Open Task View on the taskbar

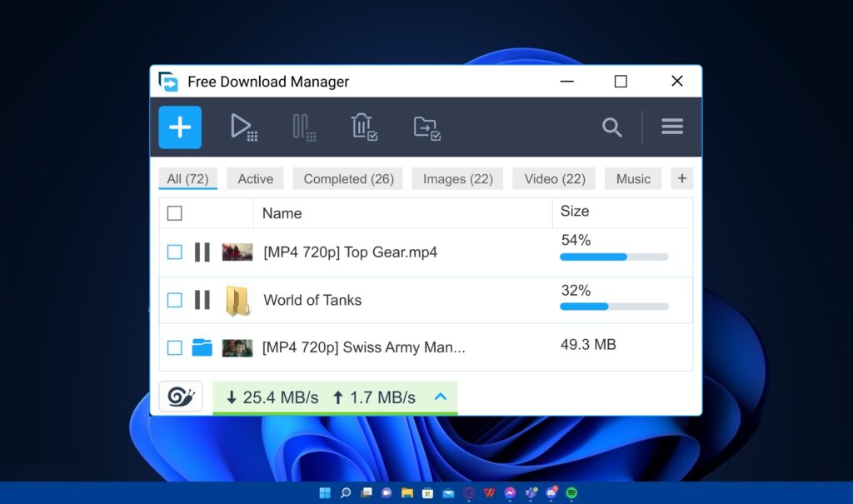pyautogui.click(x=367, y=493)
